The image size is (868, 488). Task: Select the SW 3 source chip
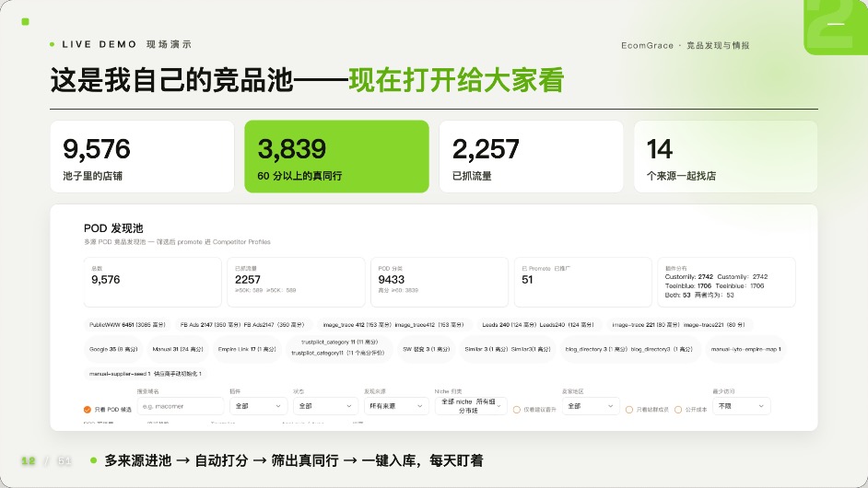[427, 349]
